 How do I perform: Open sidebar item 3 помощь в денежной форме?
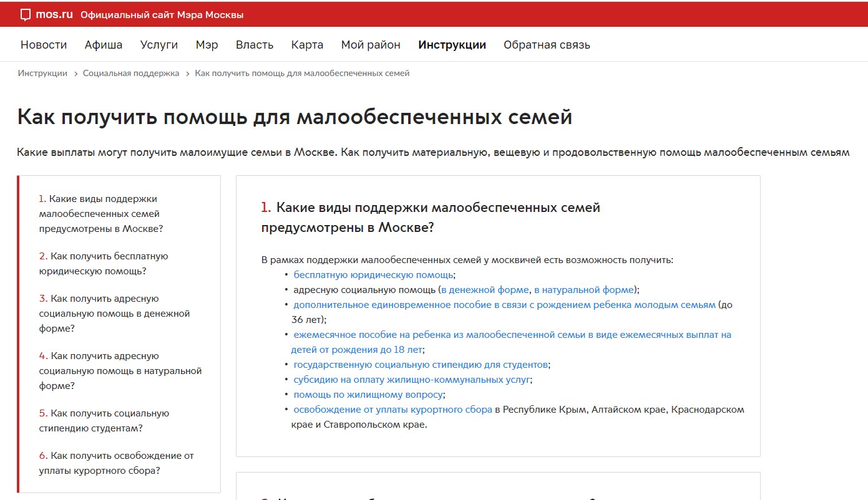coord(114,314)
